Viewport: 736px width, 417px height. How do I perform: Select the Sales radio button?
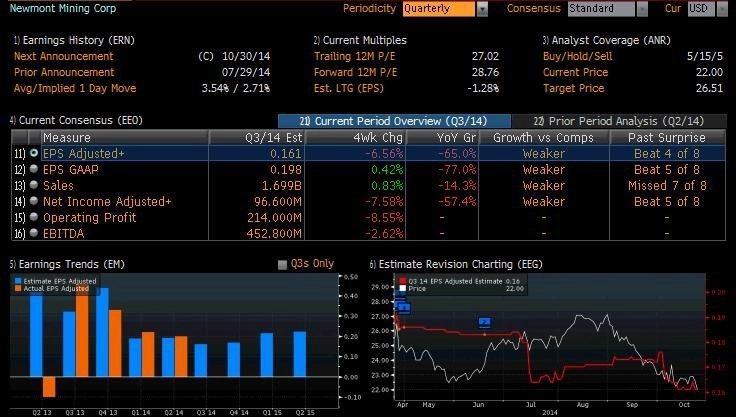(34, 185)
